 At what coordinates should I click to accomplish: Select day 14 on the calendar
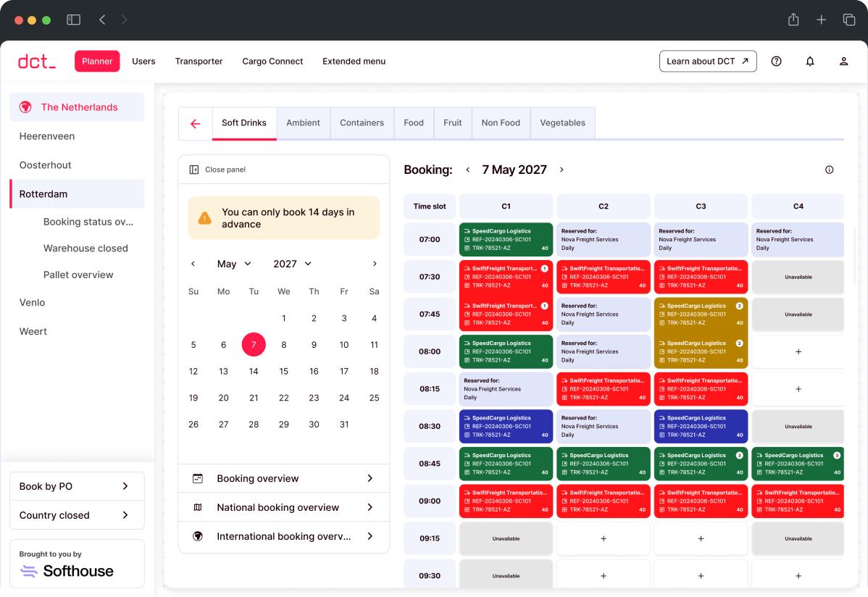[254, 371]
